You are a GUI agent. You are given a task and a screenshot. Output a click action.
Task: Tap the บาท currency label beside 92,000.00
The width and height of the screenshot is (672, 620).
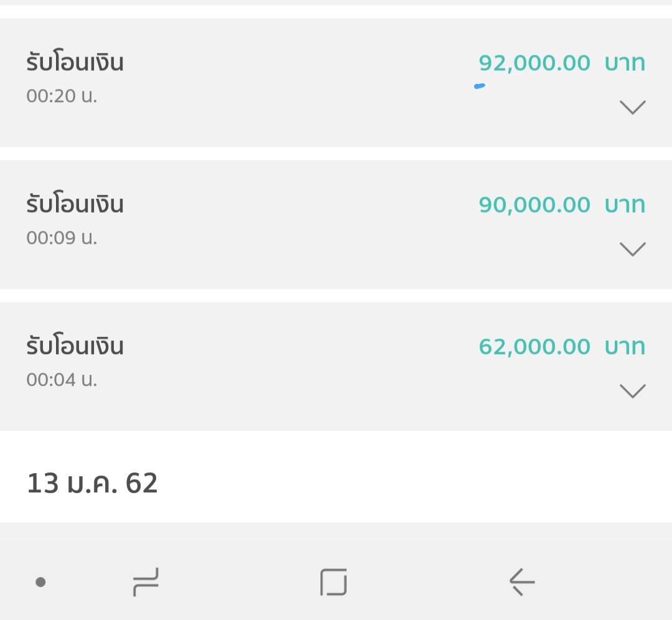[625, 63]
